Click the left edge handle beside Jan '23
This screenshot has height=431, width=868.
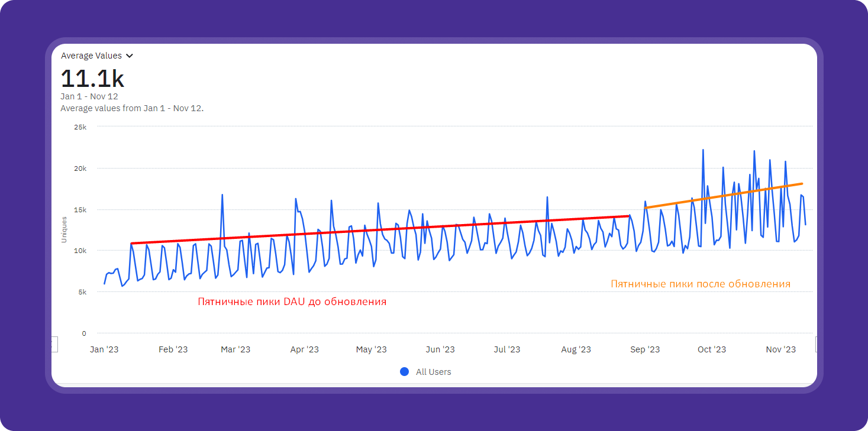(54, 344)
